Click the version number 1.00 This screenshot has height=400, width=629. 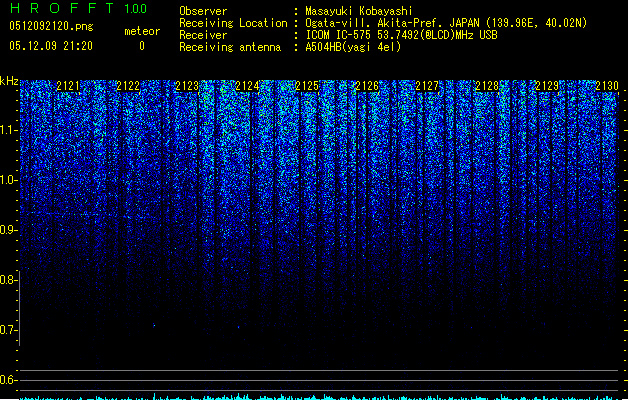pos(135,8)
